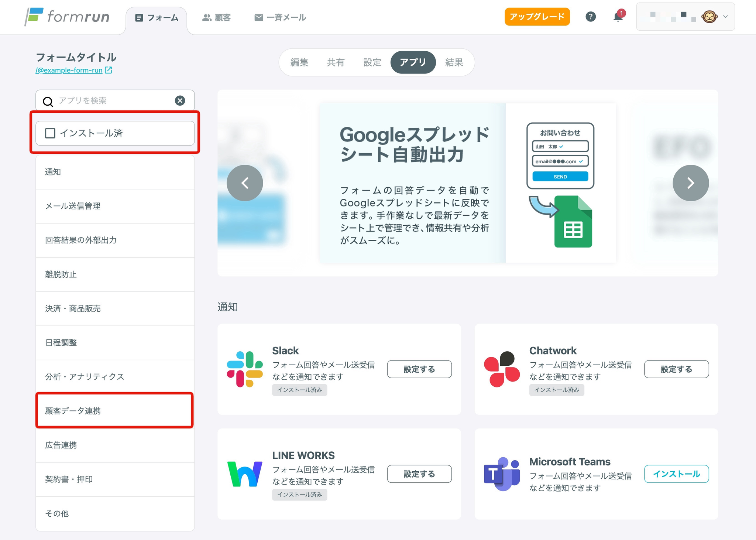This screenshot has height=540, width=756.
Task: Click the Googleスプレッドシート自動出力 banner title
Action: pos(414,144)
